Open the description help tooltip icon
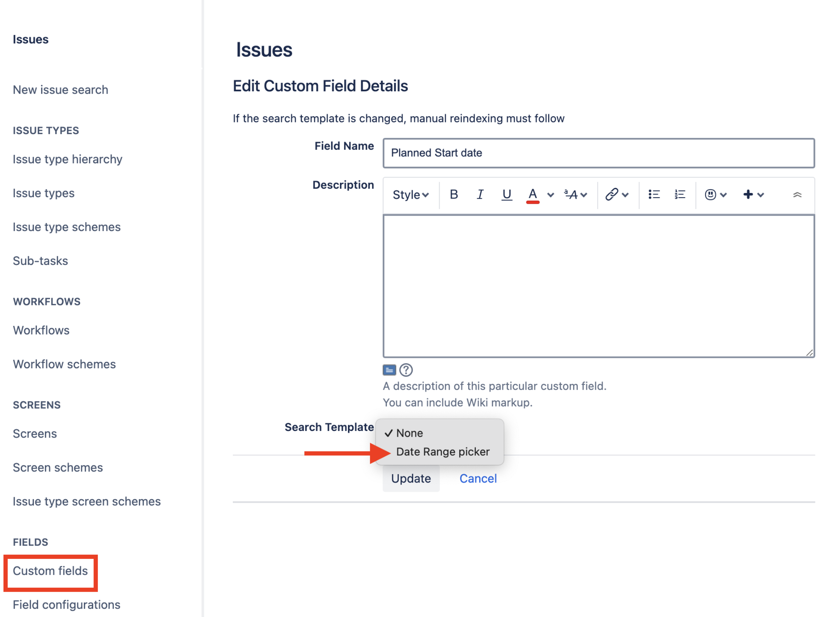Image resolution: width=840 pixels, height=617 pixels. (x=405, y=370)
